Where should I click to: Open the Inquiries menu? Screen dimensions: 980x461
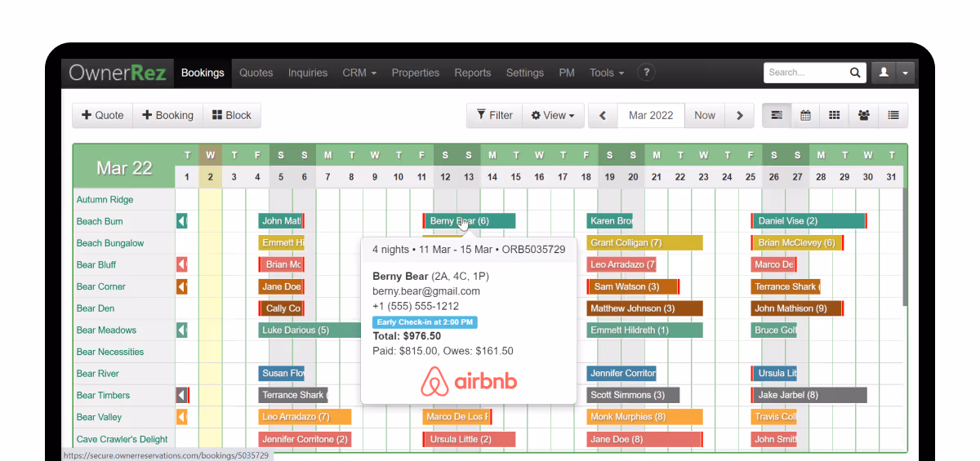point(308,73)
